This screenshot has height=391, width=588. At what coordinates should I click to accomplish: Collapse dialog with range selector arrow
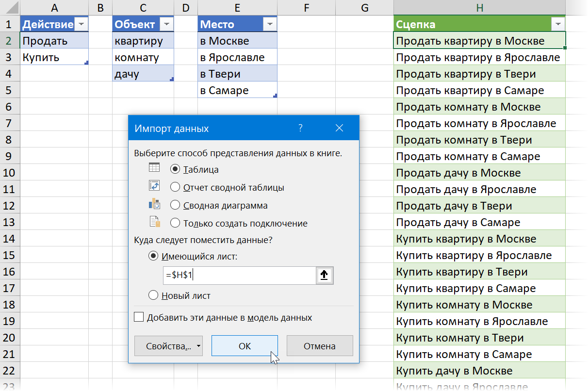(325, 275)
